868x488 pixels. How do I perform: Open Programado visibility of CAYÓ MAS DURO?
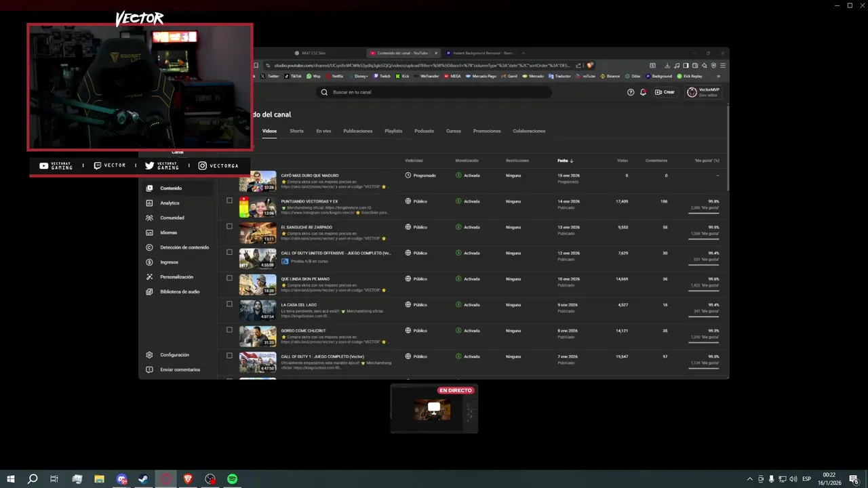pyautogui.click(x=420, y=176)
